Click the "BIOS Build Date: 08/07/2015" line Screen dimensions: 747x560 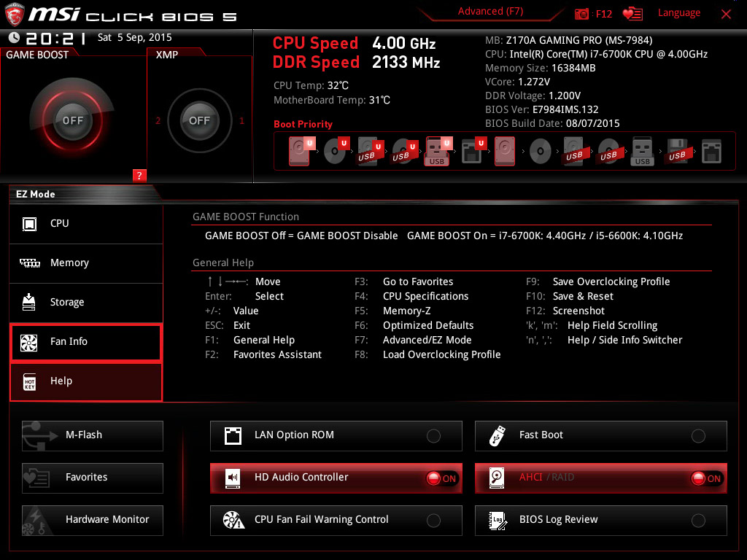(x=552, y=123)
